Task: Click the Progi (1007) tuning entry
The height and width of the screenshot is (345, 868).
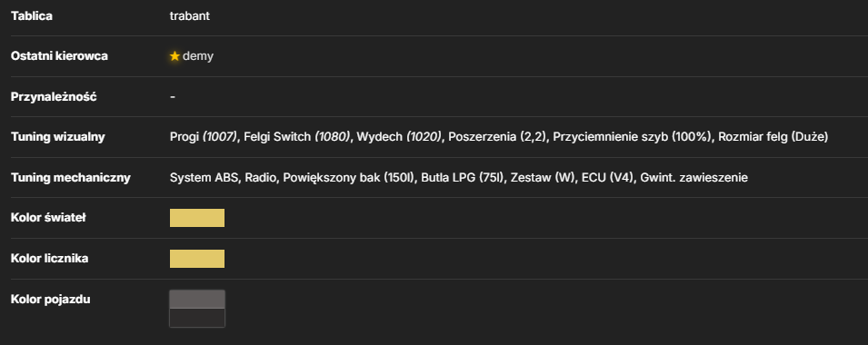Action: coord(204,137)
